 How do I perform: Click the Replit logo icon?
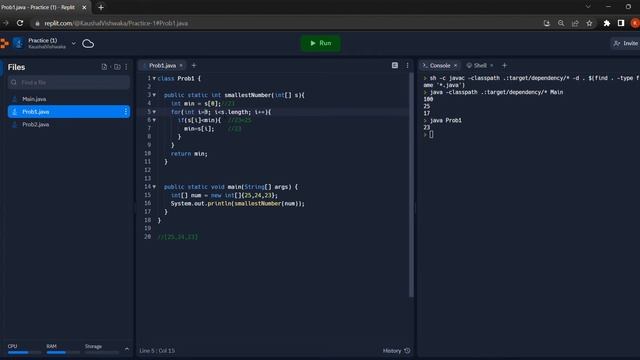[x=4, y=43]
